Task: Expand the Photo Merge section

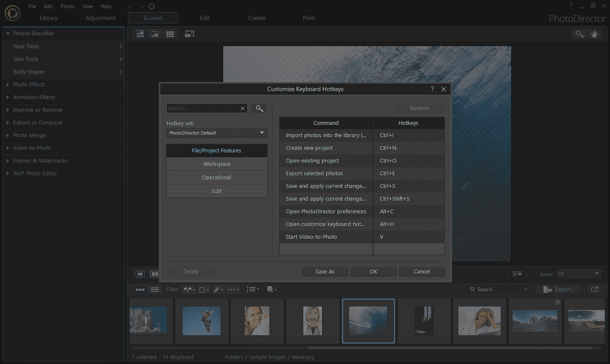Action: point(8,135)
